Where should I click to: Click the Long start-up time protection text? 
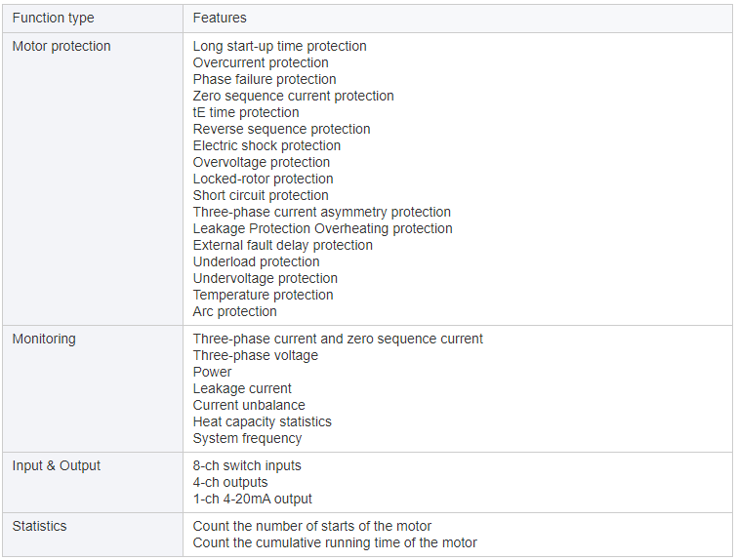pyautogui.click(x=279, y=46)
